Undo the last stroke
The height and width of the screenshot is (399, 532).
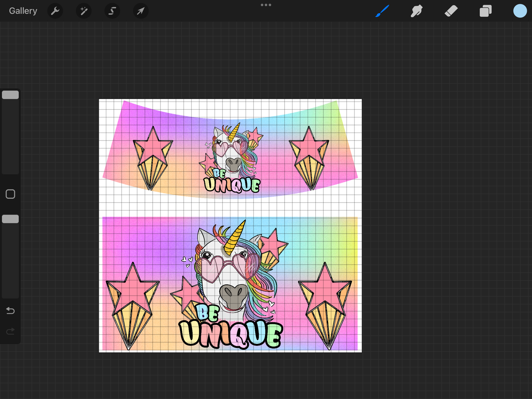pyautogui.click(x=10, y=311)
